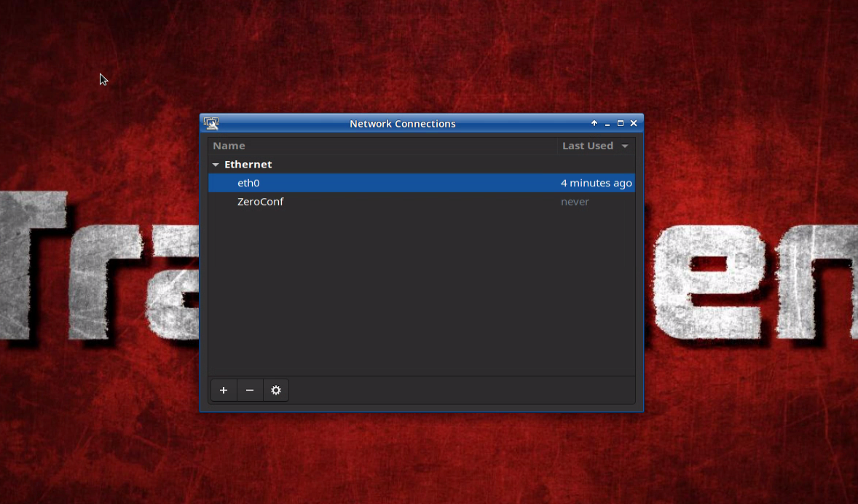Screen dimensions: 858x504
Task: Click the Ethernet category label
Action: [x=248, y=165]
